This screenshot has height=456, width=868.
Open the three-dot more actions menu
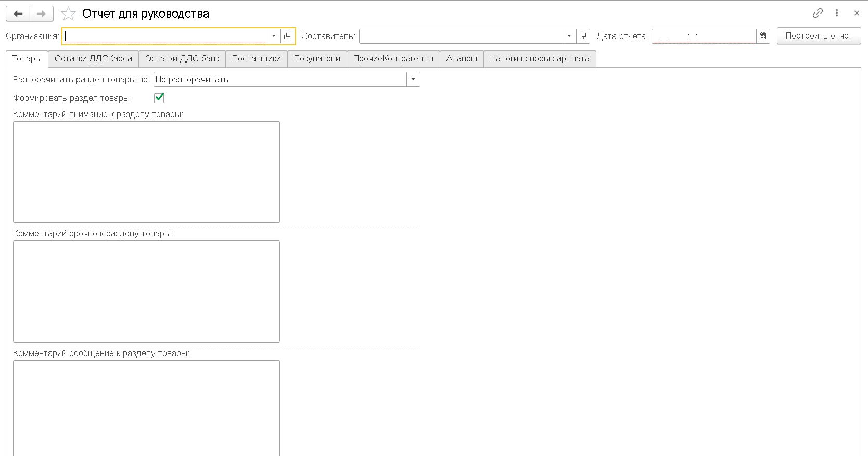[x=837, y=14]
